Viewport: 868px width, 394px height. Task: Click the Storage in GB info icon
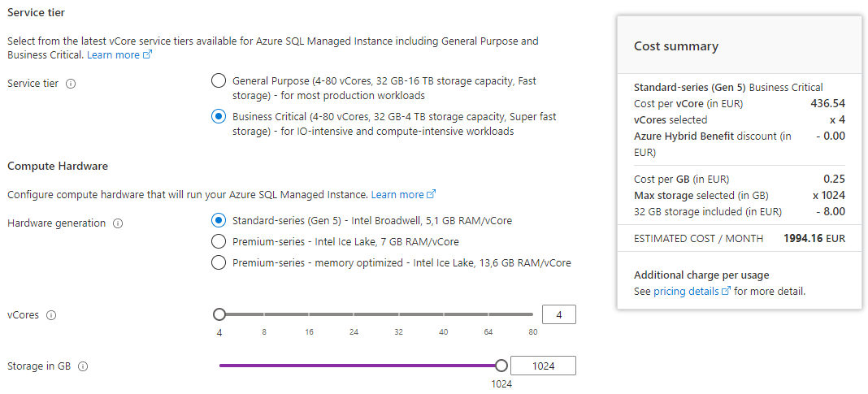(x=83, y=366)
